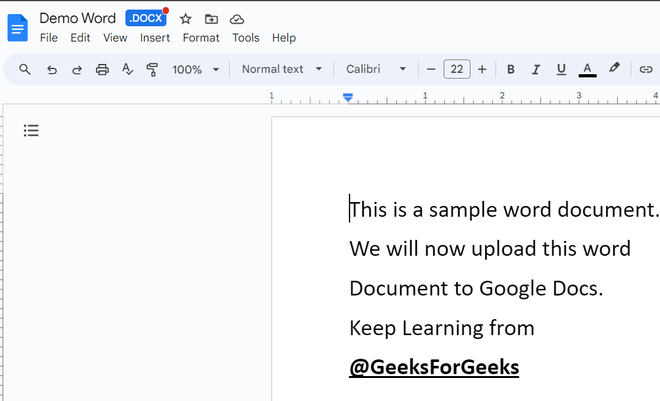Open the Format menu

(x=201, y=38)
